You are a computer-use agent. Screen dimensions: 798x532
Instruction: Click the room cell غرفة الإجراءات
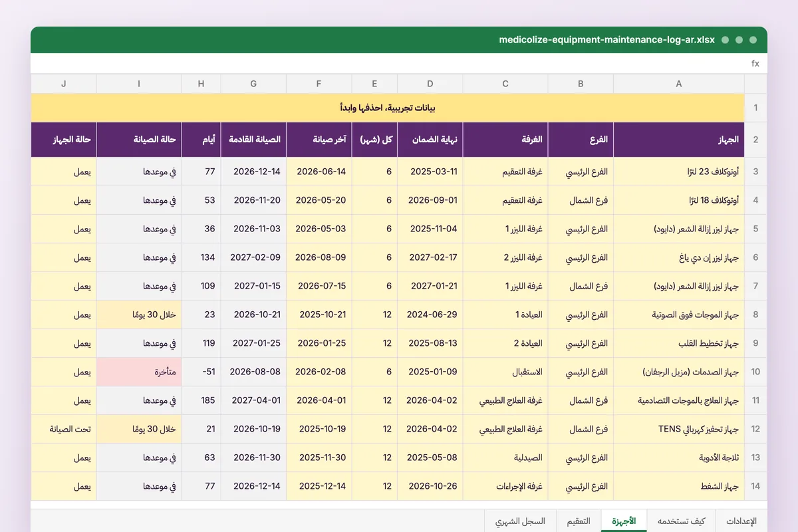pyautogui.click(x=505, y=486)
